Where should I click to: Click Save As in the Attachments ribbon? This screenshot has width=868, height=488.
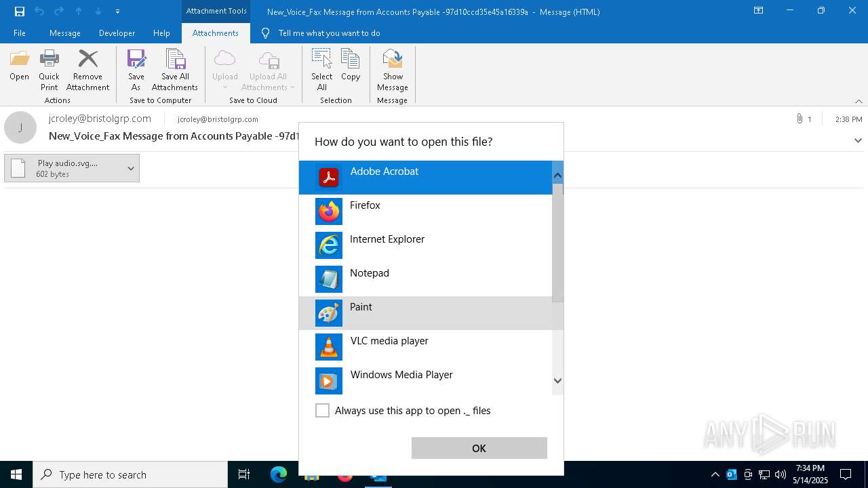pos(136,70)
